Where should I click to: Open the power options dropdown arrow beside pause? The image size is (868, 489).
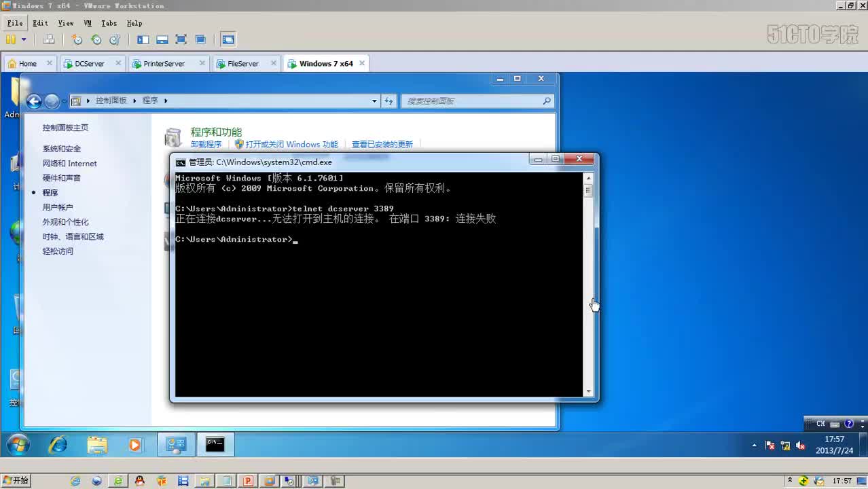point(24,39)
